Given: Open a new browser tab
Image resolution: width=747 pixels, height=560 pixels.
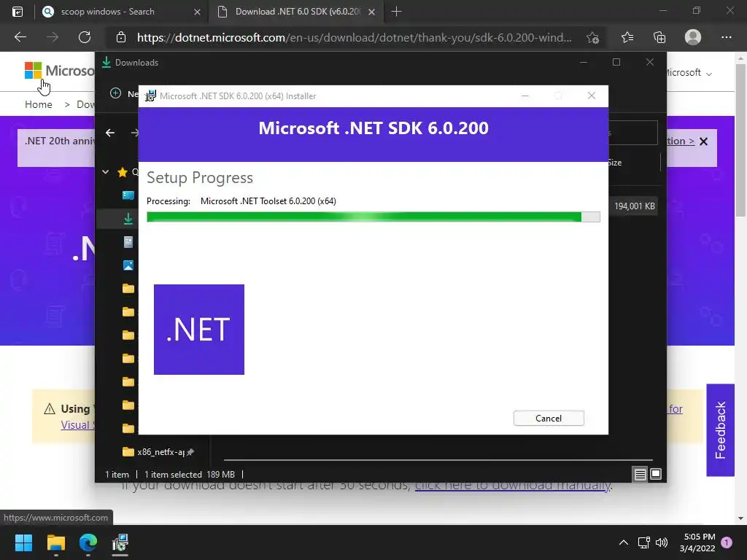Looking at the screenshot, I should pyautogui.click(x=396, y=12).
